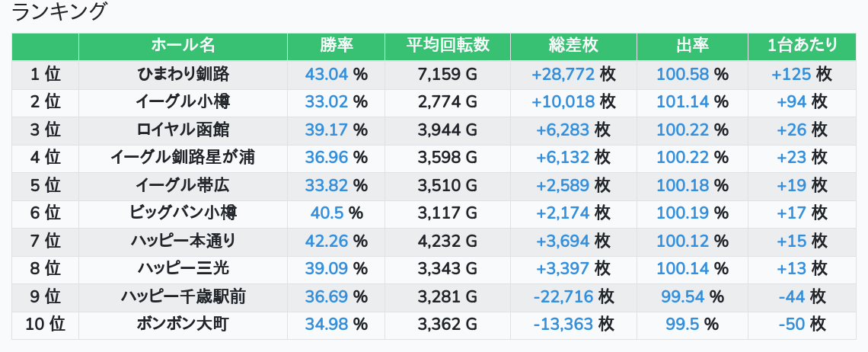Sort by the 勝率 column header
The width and height of the screenshot is (868, 352).
(x=336, y=46)
